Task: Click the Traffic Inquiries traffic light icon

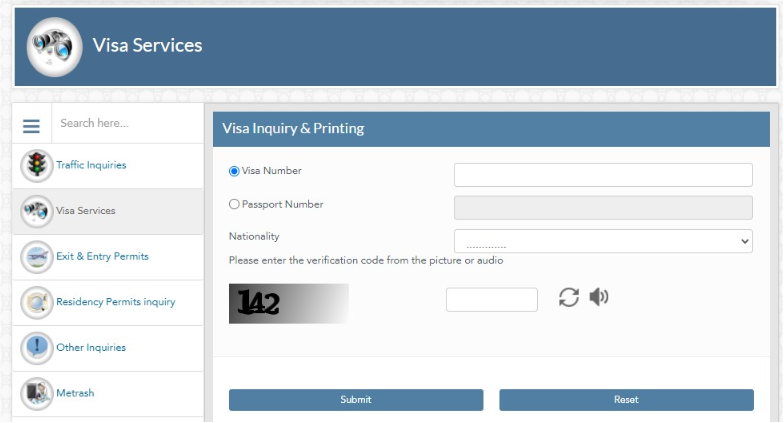Action: point(36,166)
